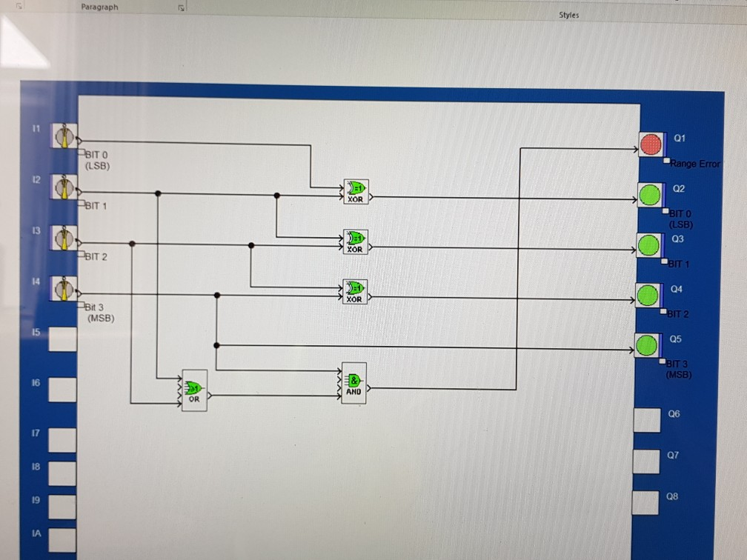
Task: Click the red Q1 output lamp
Action: tap(651, 144)
